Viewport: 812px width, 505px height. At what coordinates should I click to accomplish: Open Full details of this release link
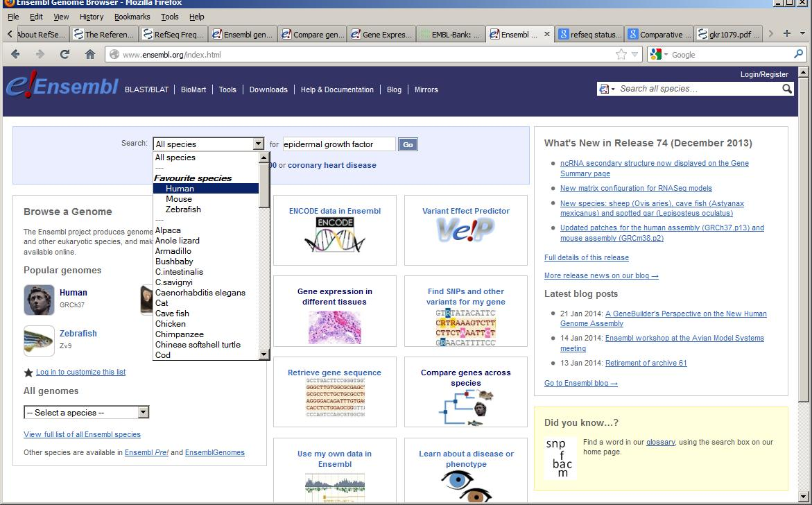[586, 257]
